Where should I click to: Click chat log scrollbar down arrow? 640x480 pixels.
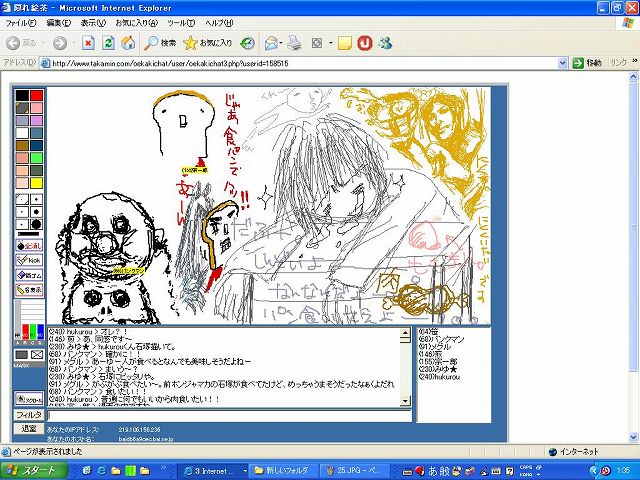click(405, 401)
